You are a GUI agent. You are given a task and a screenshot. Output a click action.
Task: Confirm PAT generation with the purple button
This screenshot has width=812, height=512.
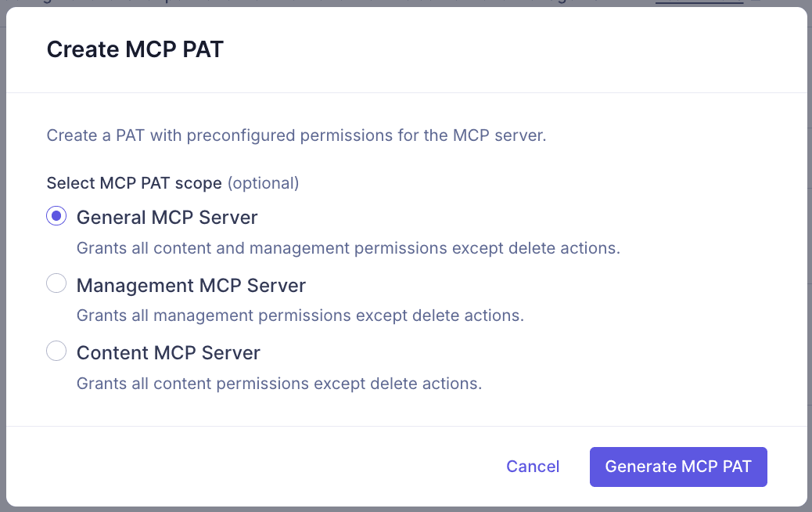tap(677, 467)
